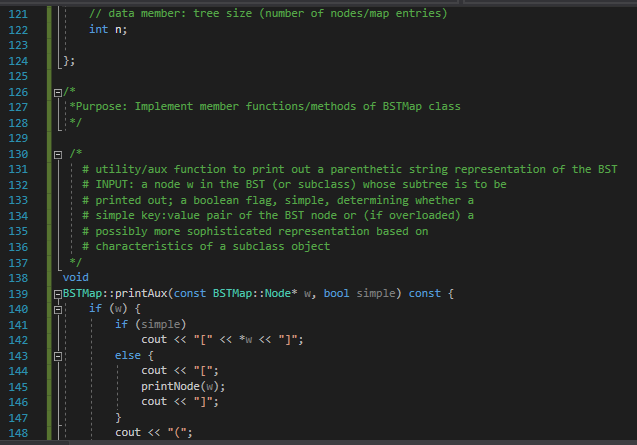Click the 'cout << "[" << *w' statement
This screenshot has height=445, width=637.
click(x=222, y=340)
